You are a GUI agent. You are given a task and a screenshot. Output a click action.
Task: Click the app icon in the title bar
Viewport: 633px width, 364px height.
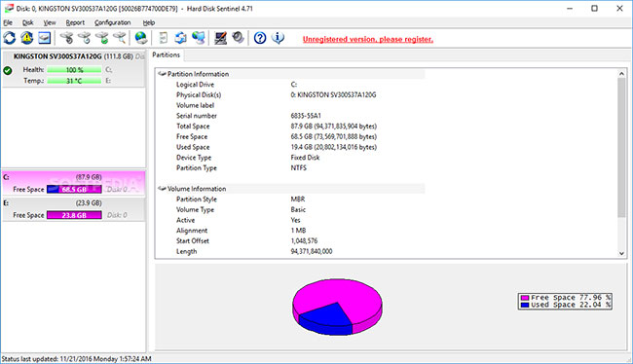[9, 8]
